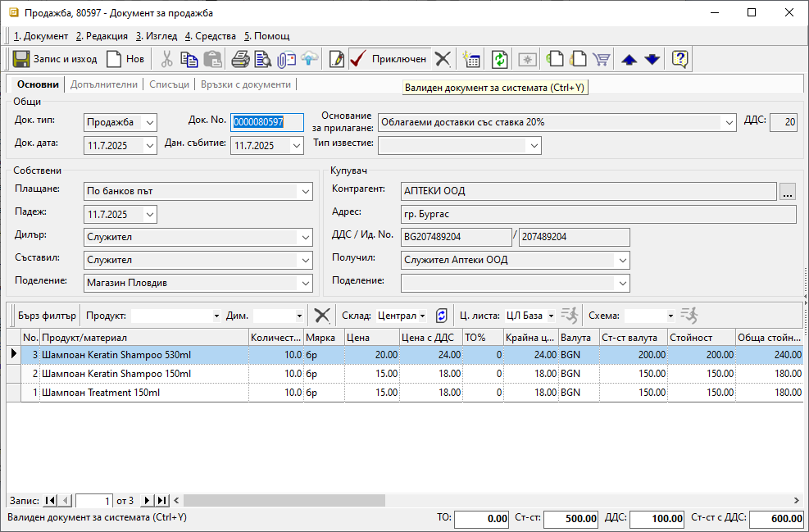Click ellipsis button next to Контрагент
Image resolution: width=809 pixels, height=532 pixels.
coord(788,192)
